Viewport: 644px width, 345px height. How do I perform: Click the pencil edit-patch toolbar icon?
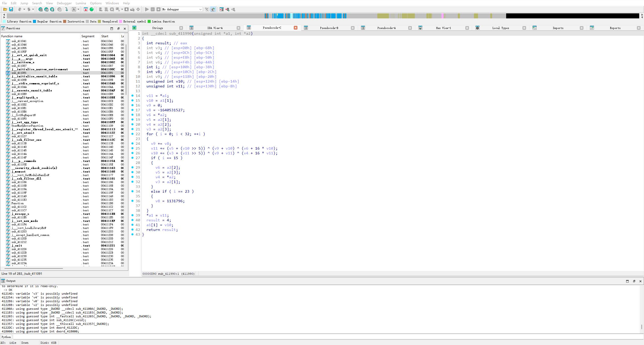coord(132,9)
